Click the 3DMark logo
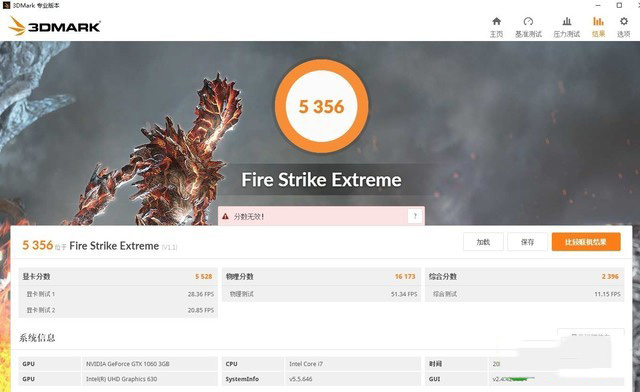640x392 pixels. (x=54, y=26)
